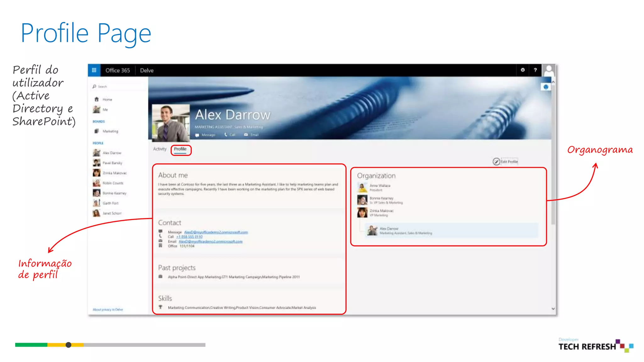644x362 pixels.
Task: Open the settings gear in top bar
Action: point(523,70)
